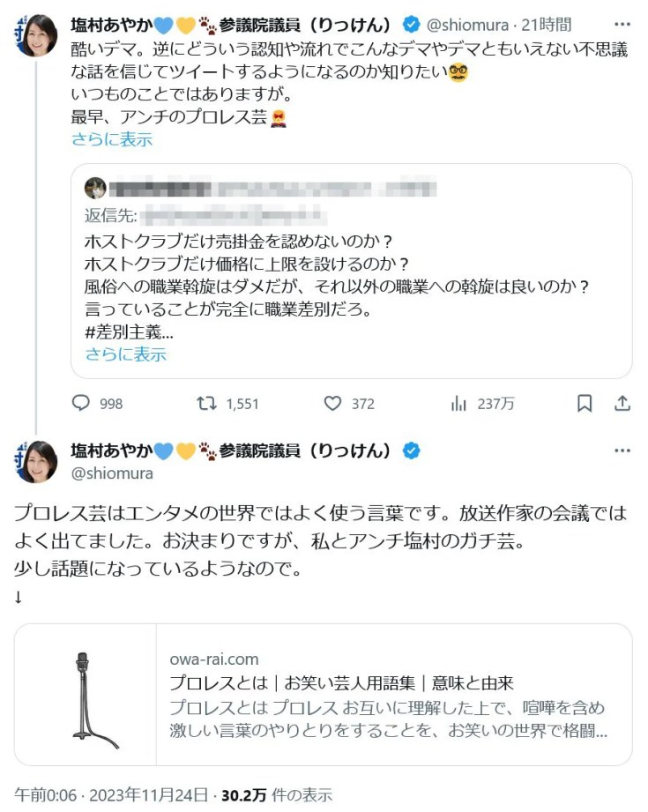Click verified badge next to first tweet name
This screenshot has width=648, height=812.
(412, 24)
